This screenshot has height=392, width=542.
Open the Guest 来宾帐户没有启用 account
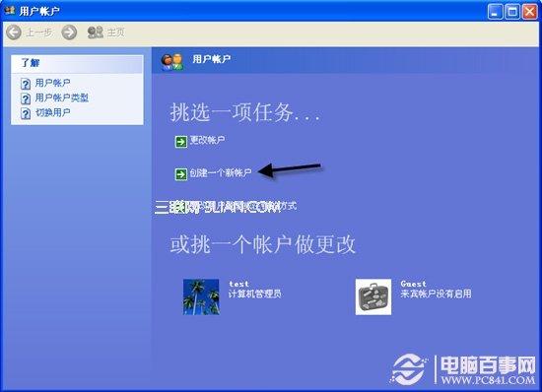click(x=436, y=290)
